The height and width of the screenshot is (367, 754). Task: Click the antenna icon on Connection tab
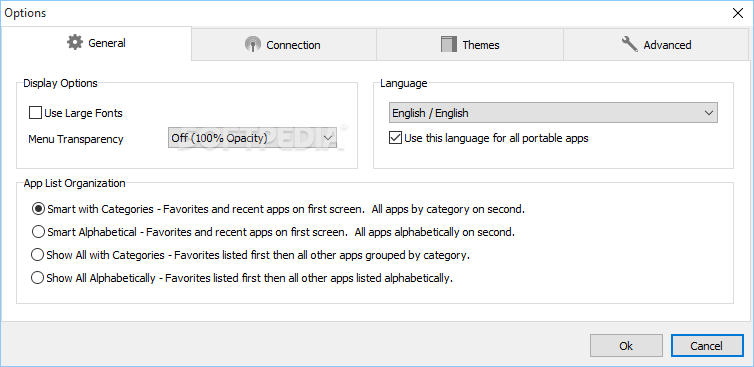point(252,45)
